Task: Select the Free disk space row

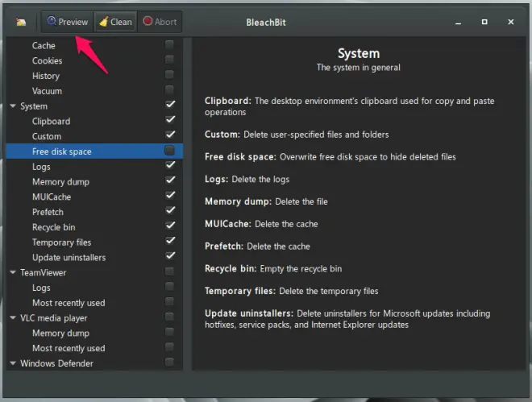Action: (x=94, y=151)
